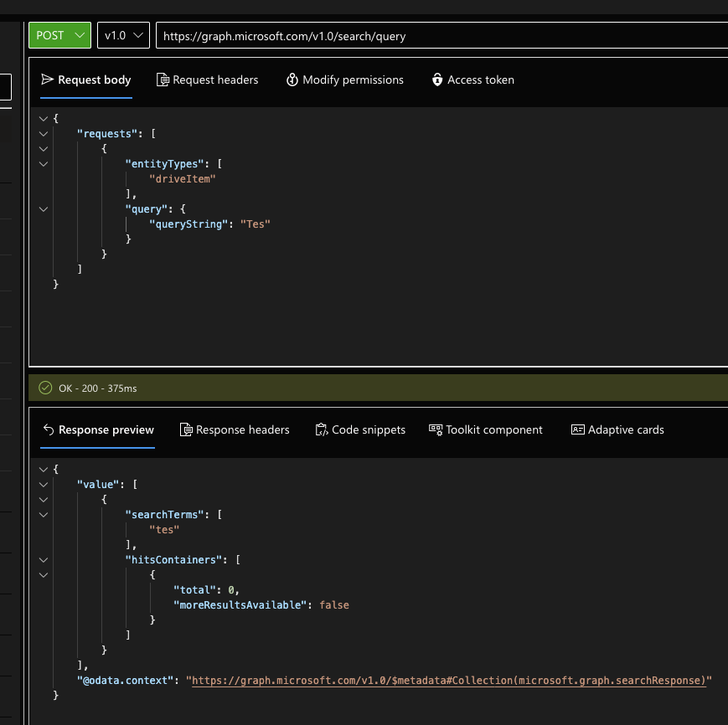The image size is (728, 725).
Task: Click the Code snippets clipboard icon
Action: (322, 430)
